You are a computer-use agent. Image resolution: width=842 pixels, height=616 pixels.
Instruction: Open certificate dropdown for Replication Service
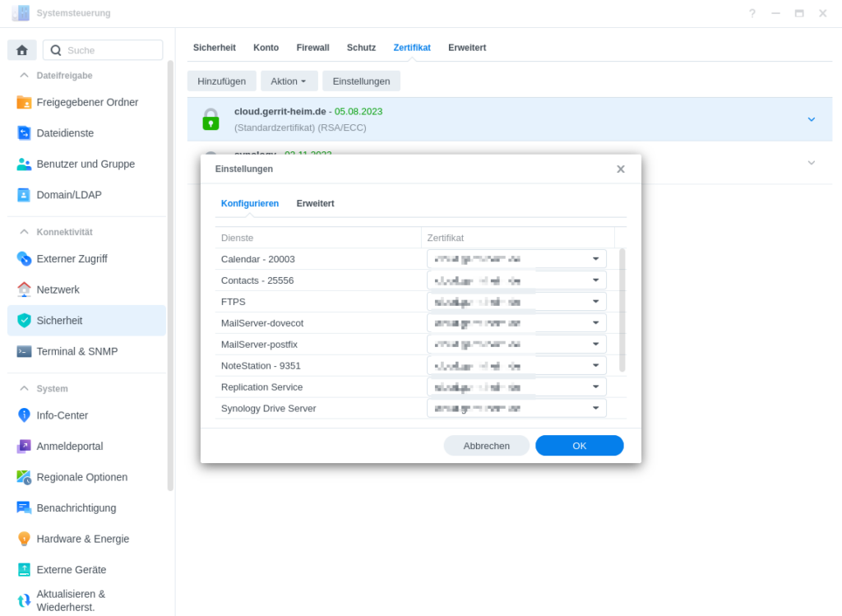pyautogui.click(x=516, y=387)
